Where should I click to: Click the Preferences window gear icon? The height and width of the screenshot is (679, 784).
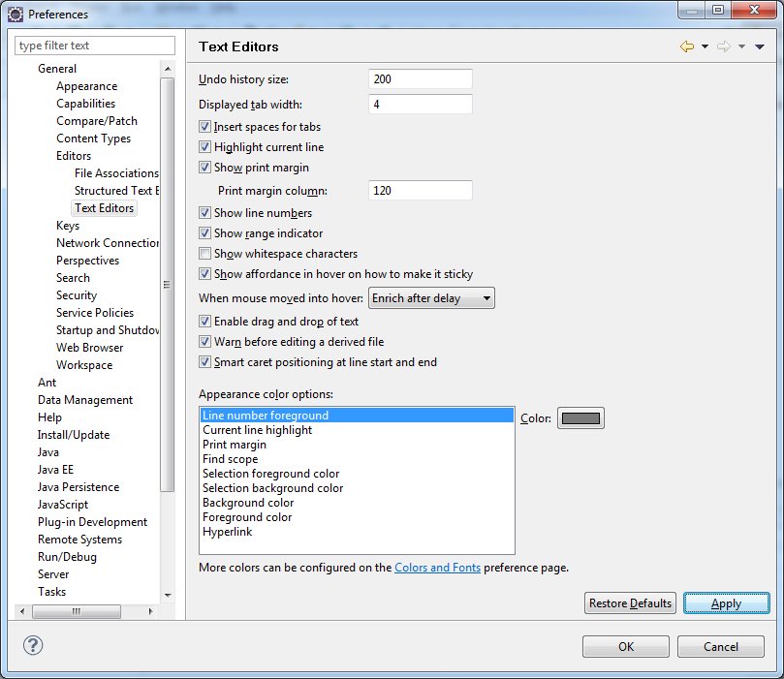pos(16,15)
